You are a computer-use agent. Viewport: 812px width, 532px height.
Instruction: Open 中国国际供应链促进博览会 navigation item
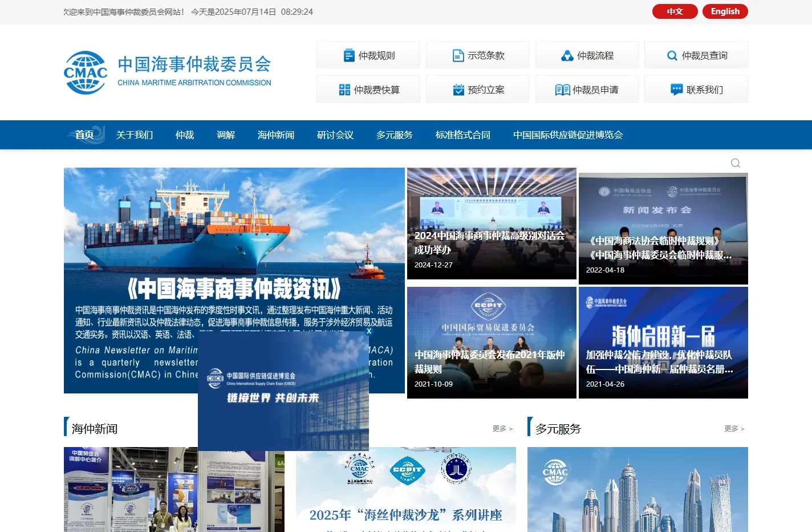[x=568, y=135]
